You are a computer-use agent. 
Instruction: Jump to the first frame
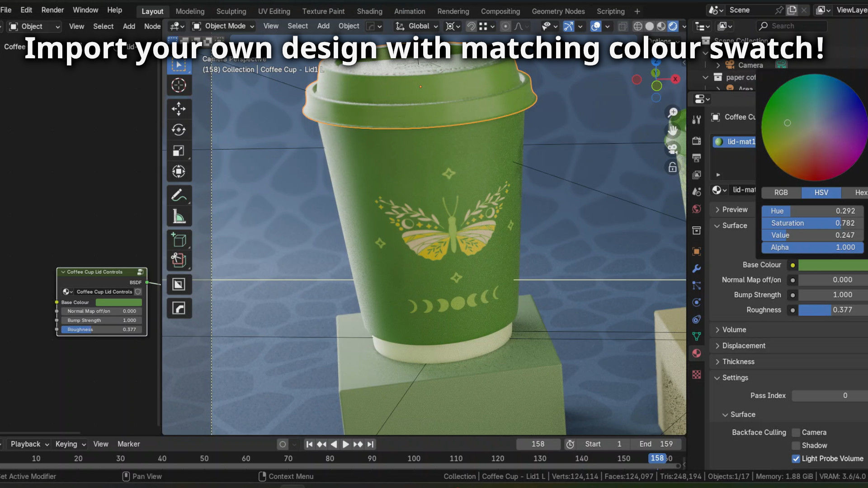[x=309, y=444]
